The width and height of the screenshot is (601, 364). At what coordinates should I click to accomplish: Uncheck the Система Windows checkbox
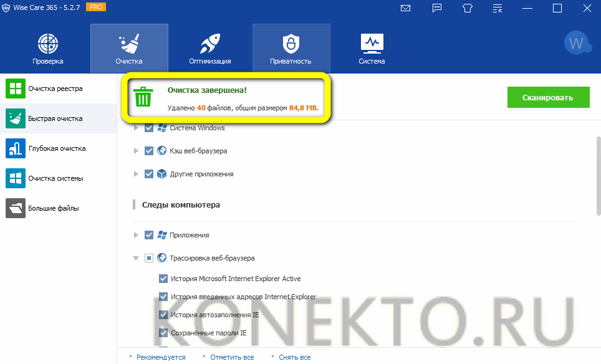(149, 128)
